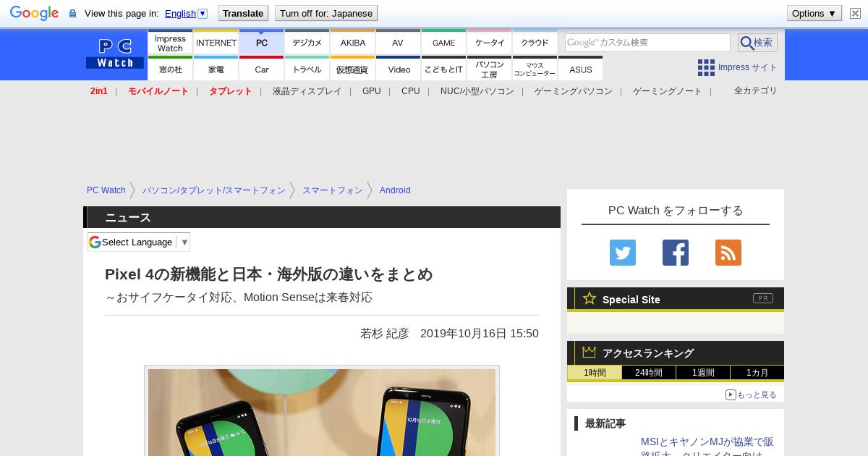Click the スマートフォン breadcrumb link
The width and height of the screenshot is (868, 456).
tap(333, 190)
